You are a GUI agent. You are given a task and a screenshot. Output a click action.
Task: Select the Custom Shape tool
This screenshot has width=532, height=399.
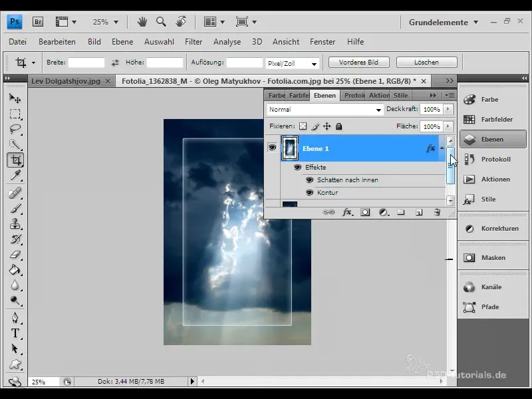pyautogui.click(x=15, y=364)
